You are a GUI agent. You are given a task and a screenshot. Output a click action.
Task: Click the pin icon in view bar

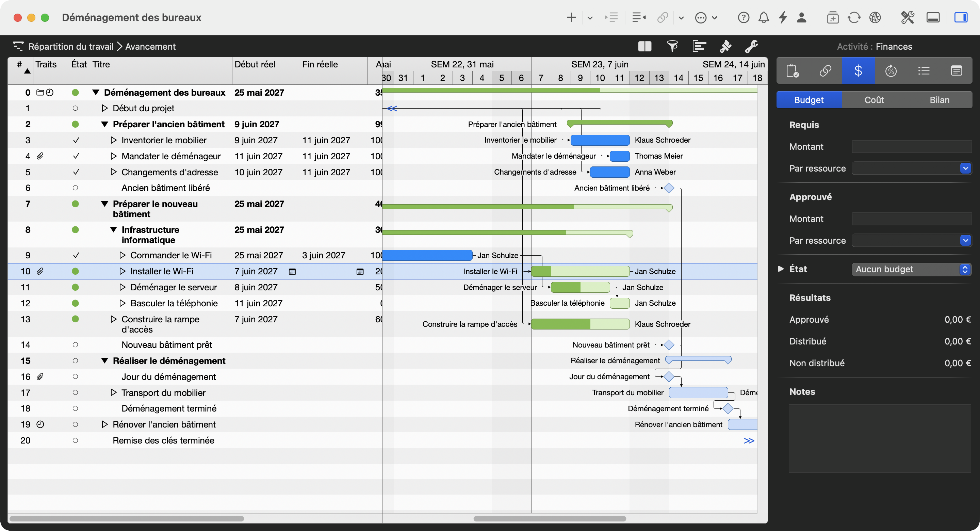[x=725, y=46]
